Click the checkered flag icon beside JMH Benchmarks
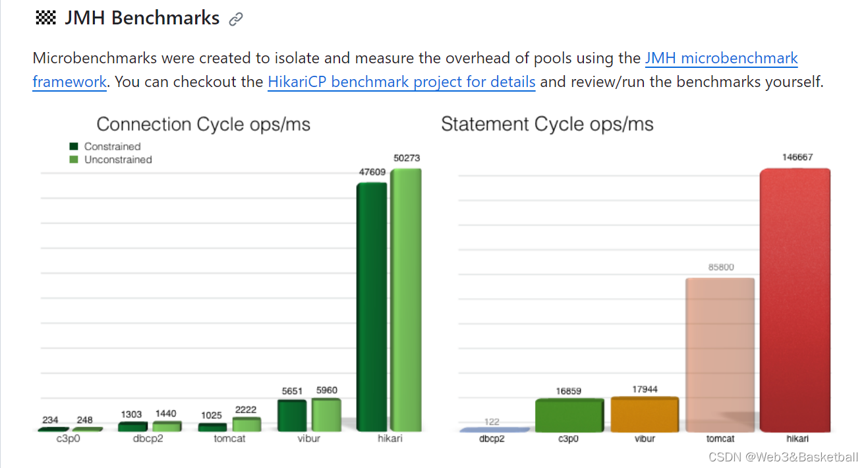 (45, 18)
